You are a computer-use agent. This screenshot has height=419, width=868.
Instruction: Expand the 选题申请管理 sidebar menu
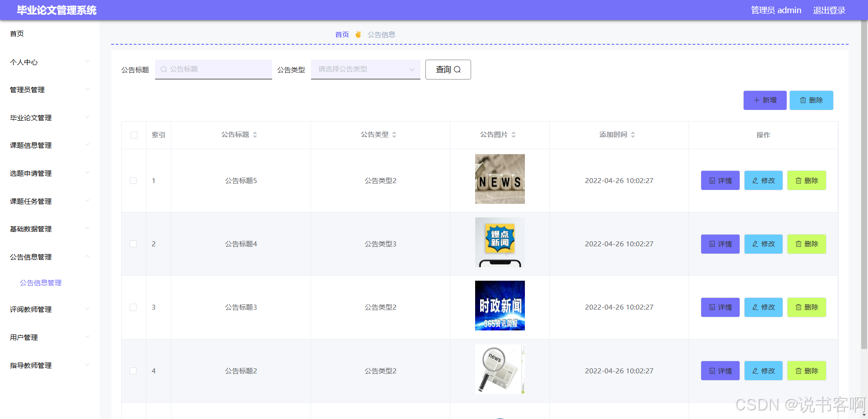pos(50,173)
